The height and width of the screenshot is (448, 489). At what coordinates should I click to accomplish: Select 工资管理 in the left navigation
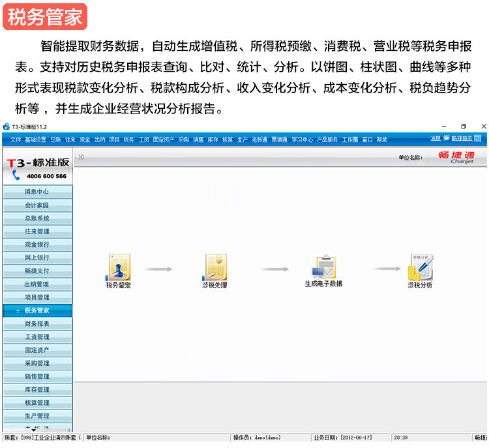pyautogui.click(x=37, y=337)
